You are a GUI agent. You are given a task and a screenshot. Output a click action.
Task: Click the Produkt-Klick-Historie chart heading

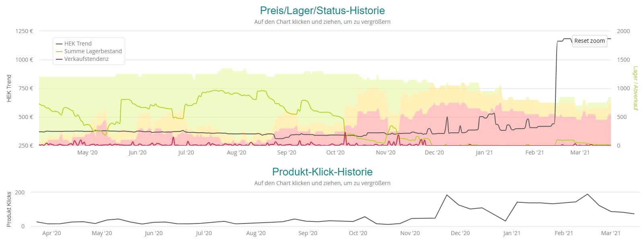(322, 172)
